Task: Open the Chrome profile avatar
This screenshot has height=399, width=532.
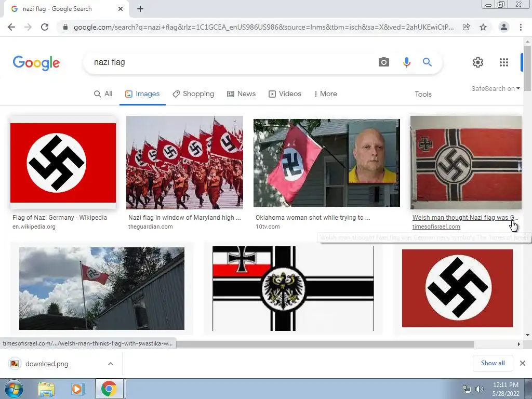Action: tap(504, 27)
